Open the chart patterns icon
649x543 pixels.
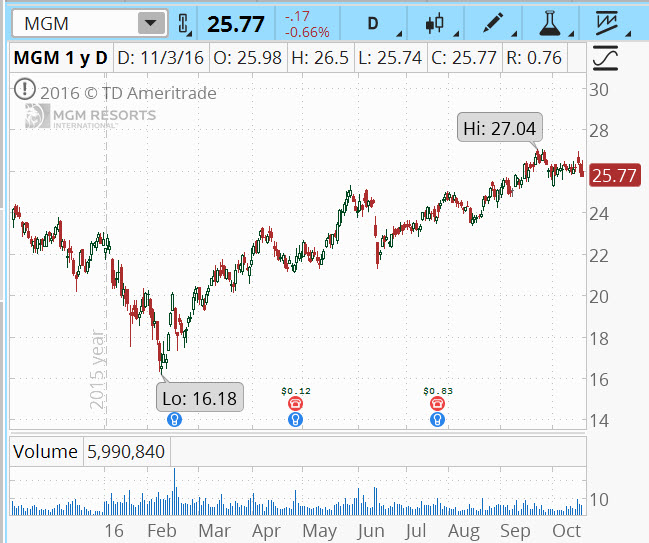coord(606,24)
